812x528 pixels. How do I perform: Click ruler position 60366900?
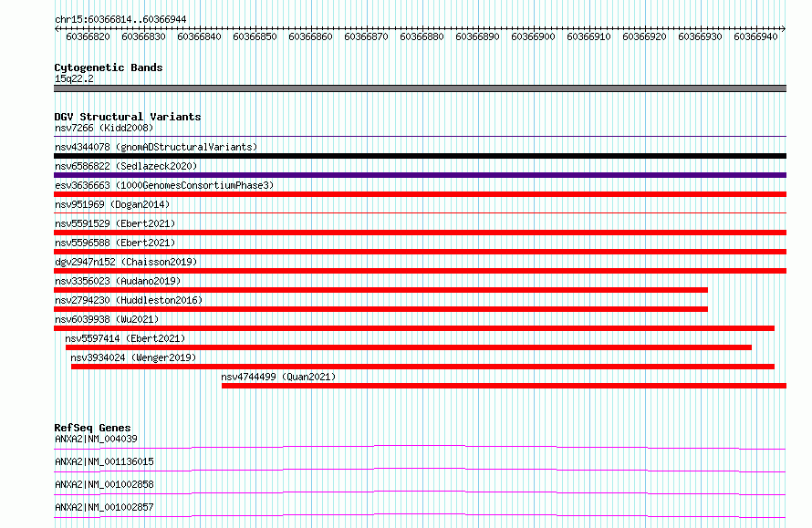click(534, 36)
